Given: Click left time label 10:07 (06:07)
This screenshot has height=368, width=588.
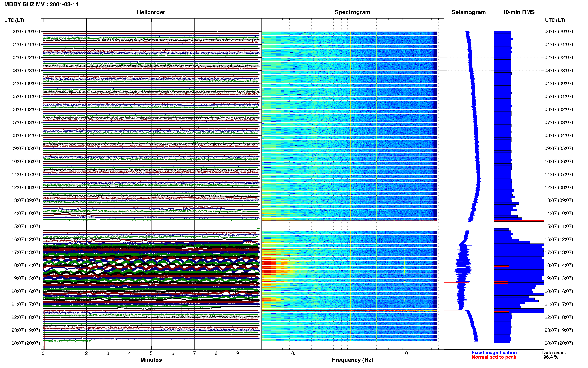Looking at the screenshot, I should [26, 161].
